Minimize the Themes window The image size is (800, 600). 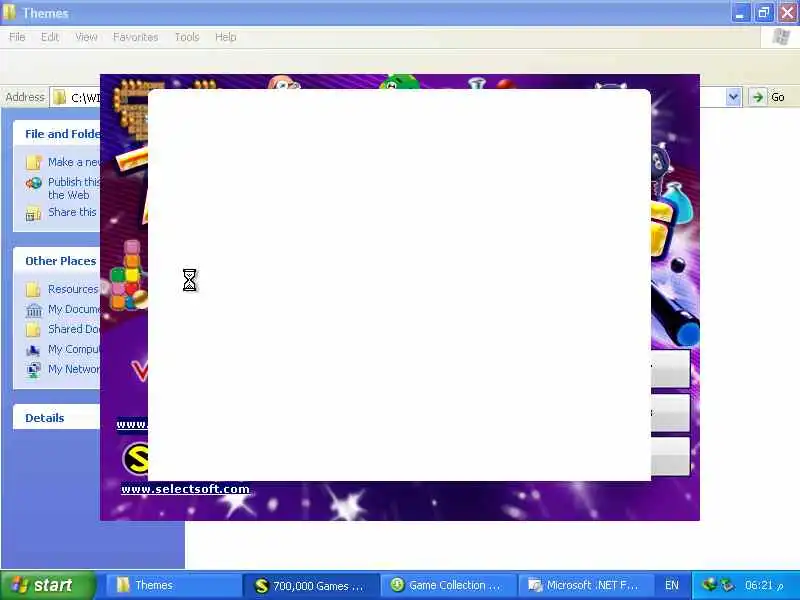(x=741, y=13)
